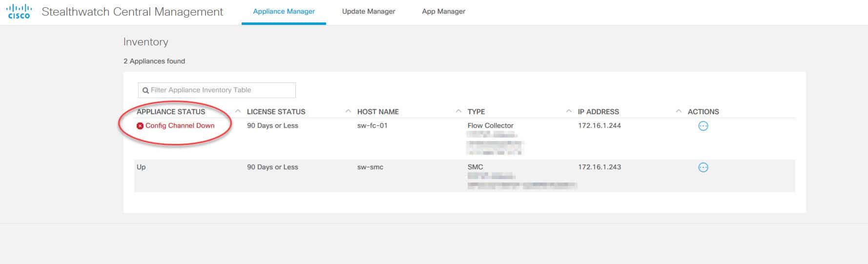868x264 pixels.
Task: Go to App Manager tab
Action: point(443,11)
